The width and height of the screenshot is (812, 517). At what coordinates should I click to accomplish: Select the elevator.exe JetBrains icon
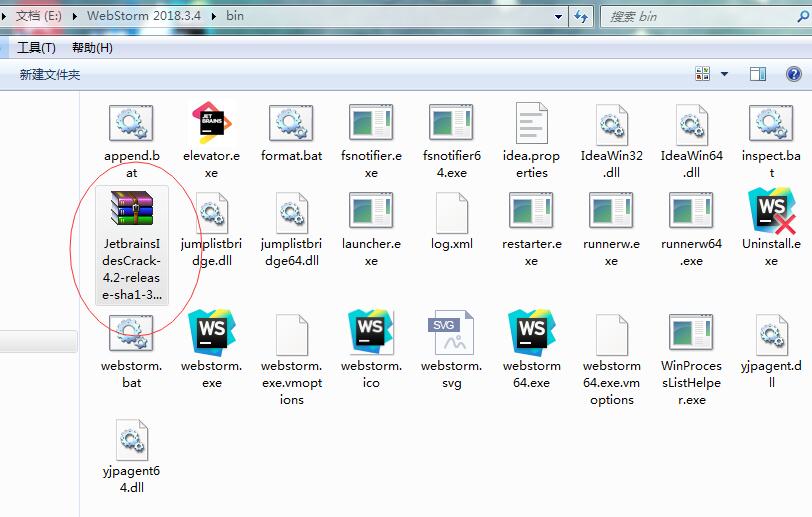click(x=211, y=123)
